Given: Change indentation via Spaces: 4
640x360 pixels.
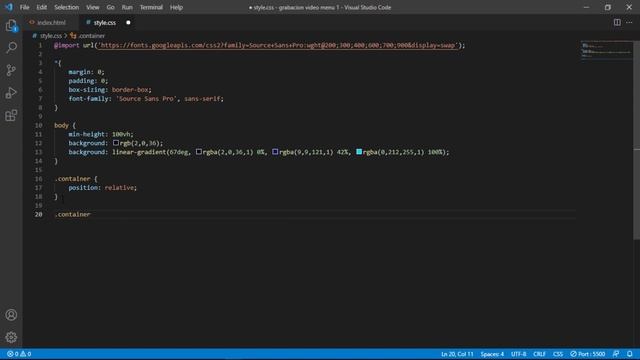Looking at the screenshot, I should pyautogui.click(x=492, y=354).
